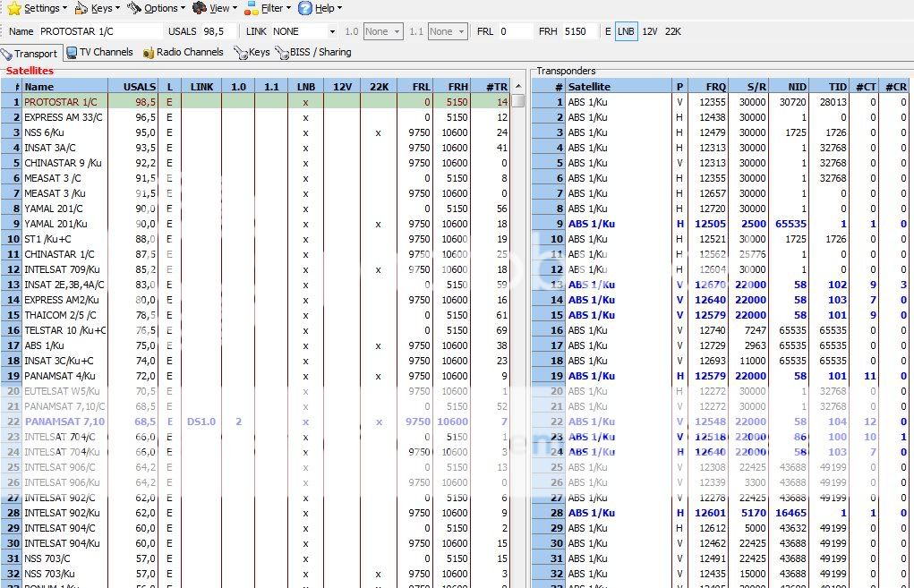Select the PANAMSAT 7,10 highlighted row

point(257,422)
